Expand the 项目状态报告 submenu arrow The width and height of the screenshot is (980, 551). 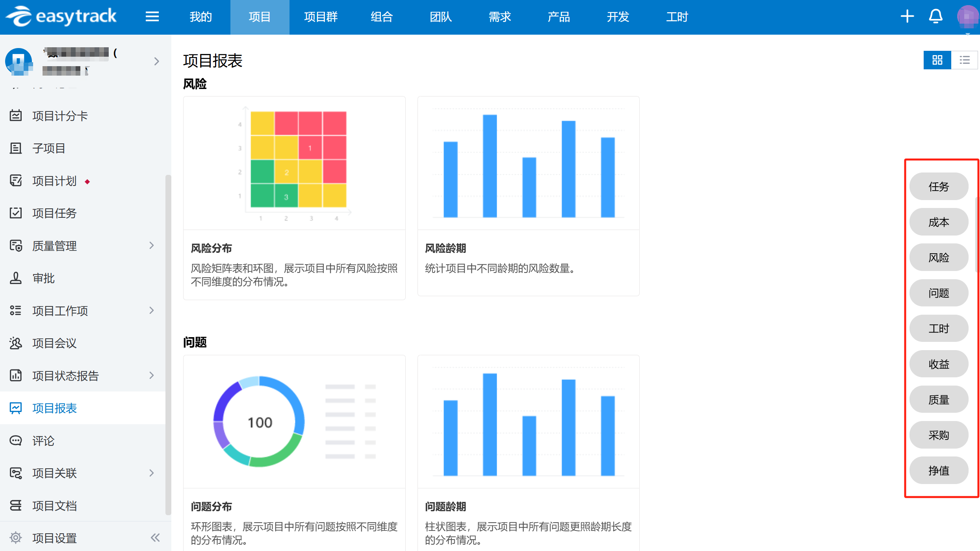point(152,375)
